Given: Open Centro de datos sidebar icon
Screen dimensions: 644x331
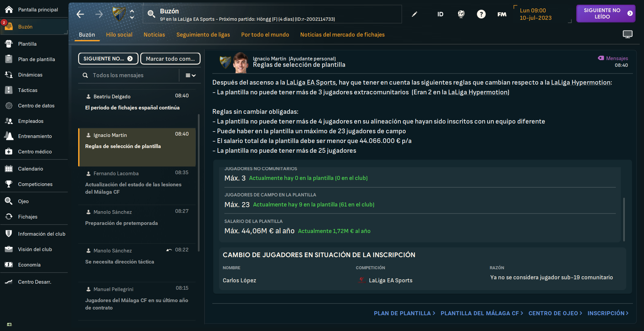Looking at the screenshot, I should tap(9, 105).
